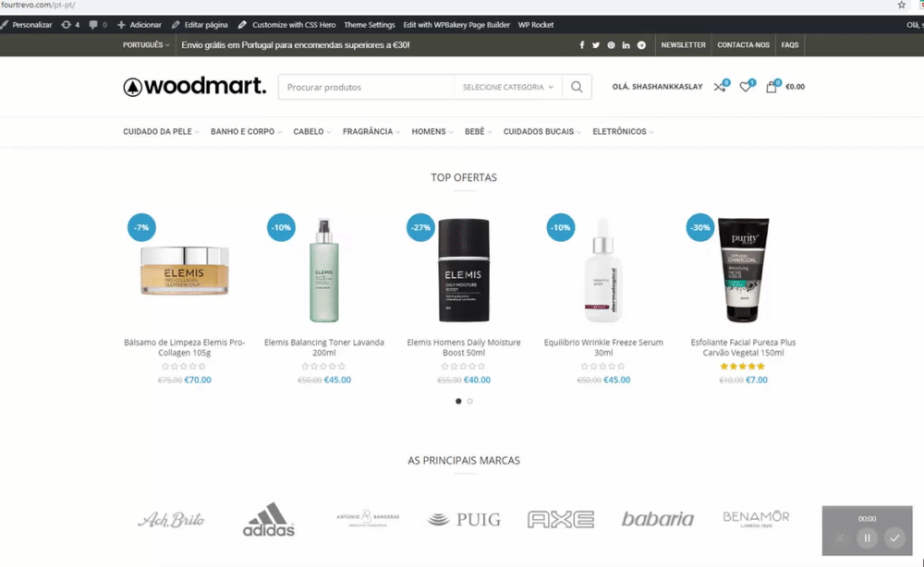The height and width of the screenshot is (567, 924).
Task: Open the Newsletter link
Action: (683, 44)
